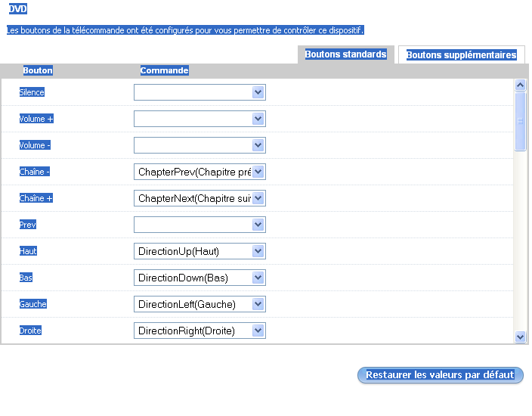This screenshot has width=532, height=416.
Task: Open the Haut DirectionUp dropdown
Action: pyautogui.click(x=199, y=251)
